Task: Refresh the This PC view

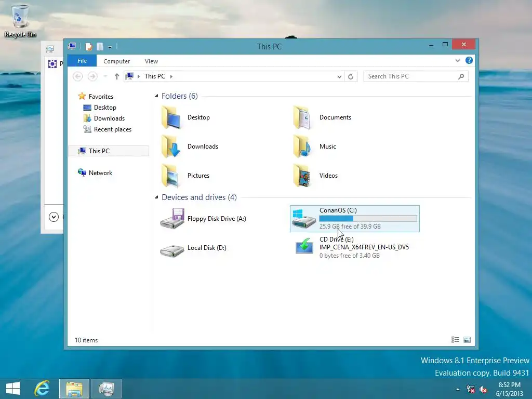Action: pyautogui.click(x=351, y=77)
